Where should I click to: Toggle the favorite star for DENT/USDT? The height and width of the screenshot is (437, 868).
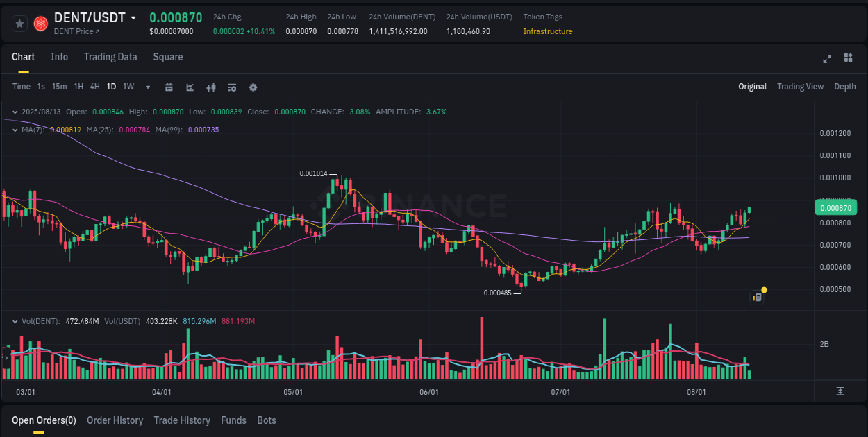coord(19,23)
